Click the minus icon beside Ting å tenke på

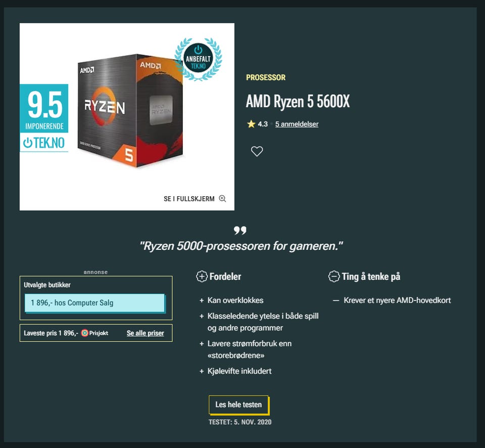point(334,277)
